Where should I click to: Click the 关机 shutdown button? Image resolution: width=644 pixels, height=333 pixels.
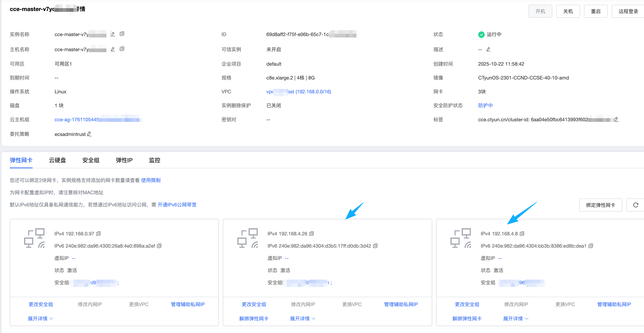[x=568, y=11]
